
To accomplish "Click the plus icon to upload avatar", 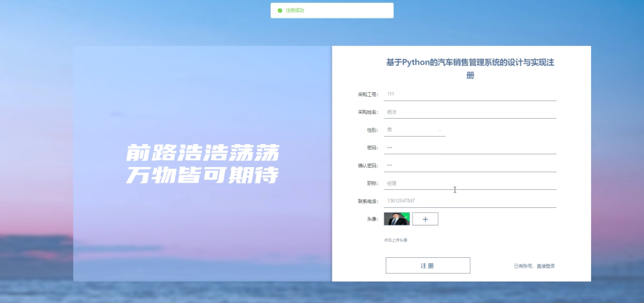I will coord(425,219).
